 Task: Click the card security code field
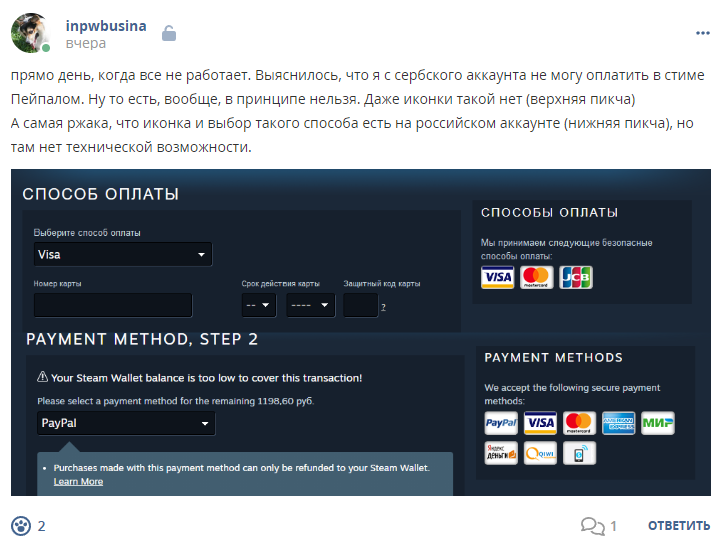[x=361, y=305]
